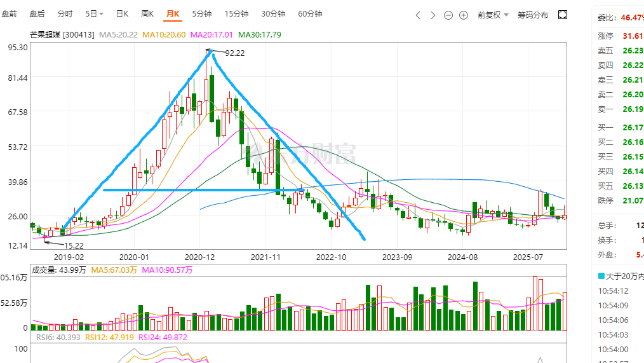
Task: Go to the previous chart period arrow
Action: point(418,15)
